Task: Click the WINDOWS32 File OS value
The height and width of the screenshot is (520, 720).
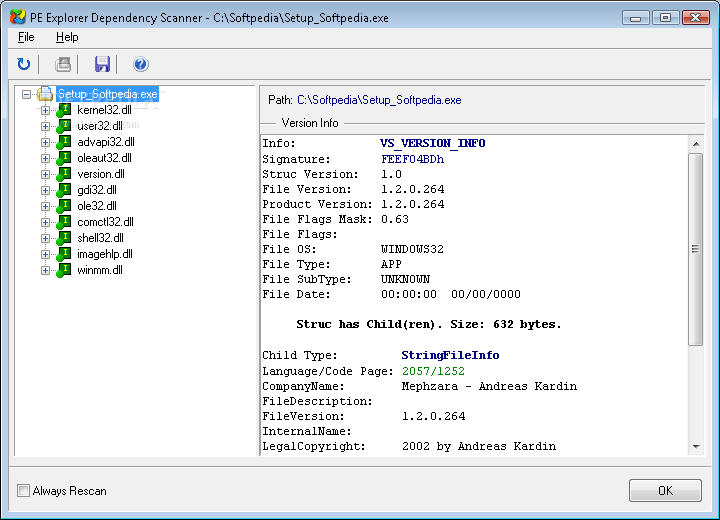Action: [x=412, y=249]
